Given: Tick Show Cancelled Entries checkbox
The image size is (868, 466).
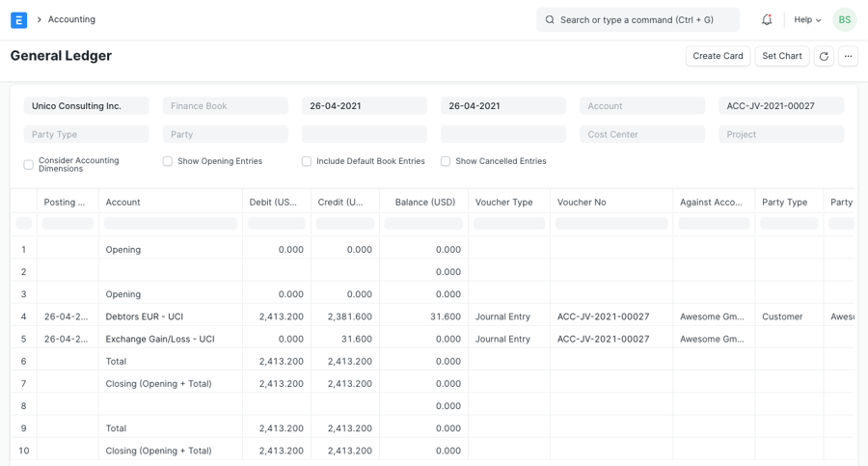Looking at the screenshot, I should tap(446, 161).
